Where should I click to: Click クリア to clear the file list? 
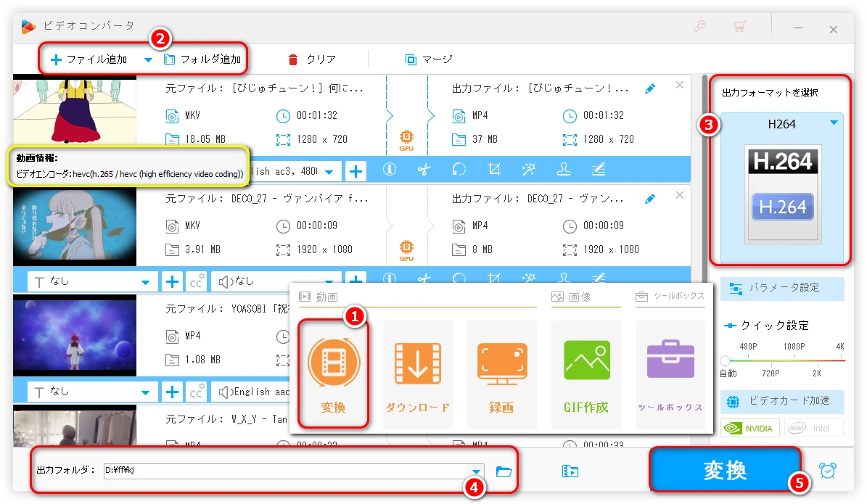pyautogui.click(x=312, y=59)
